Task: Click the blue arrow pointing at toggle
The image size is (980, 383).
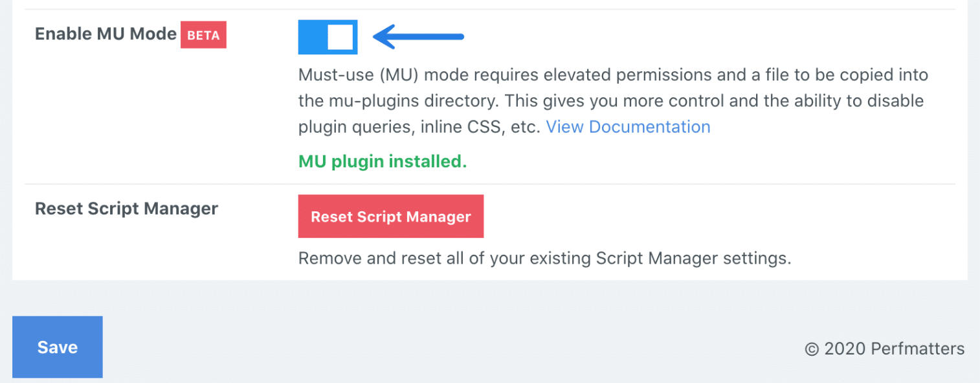Action: (418, 37)
